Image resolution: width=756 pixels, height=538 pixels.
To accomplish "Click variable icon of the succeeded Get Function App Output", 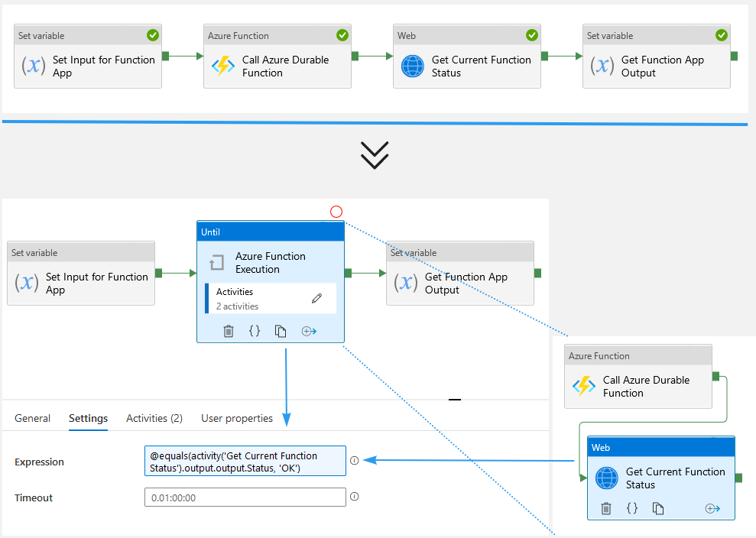I will (x=602, y=66).
